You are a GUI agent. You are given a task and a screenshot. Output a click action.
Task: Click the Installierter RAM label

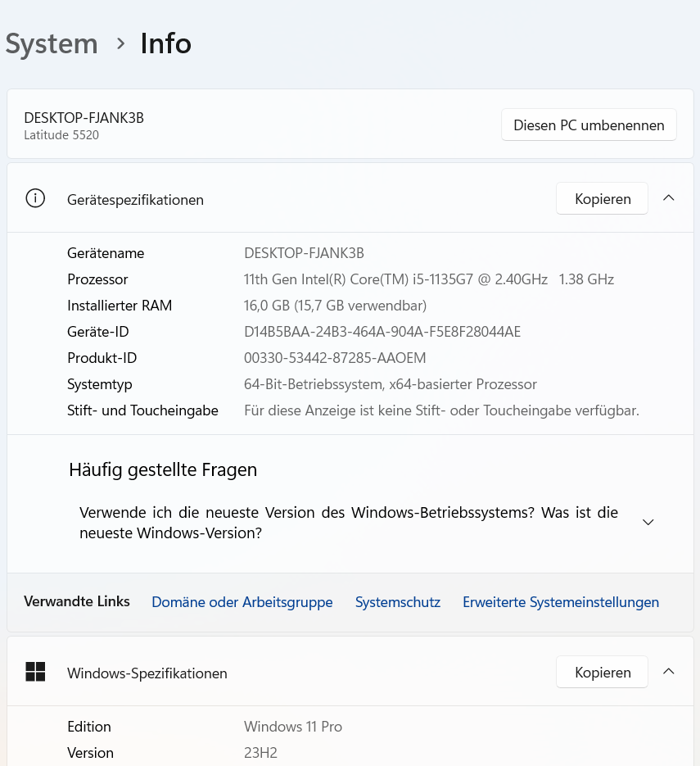coord(120,306)
